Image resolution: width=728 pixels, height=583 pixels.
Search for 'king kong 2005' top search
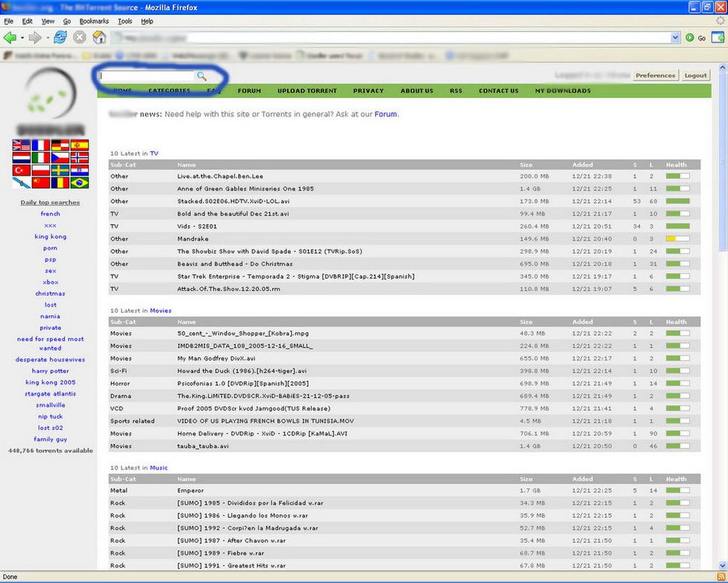pyautogui.click(x=50, y=382)
